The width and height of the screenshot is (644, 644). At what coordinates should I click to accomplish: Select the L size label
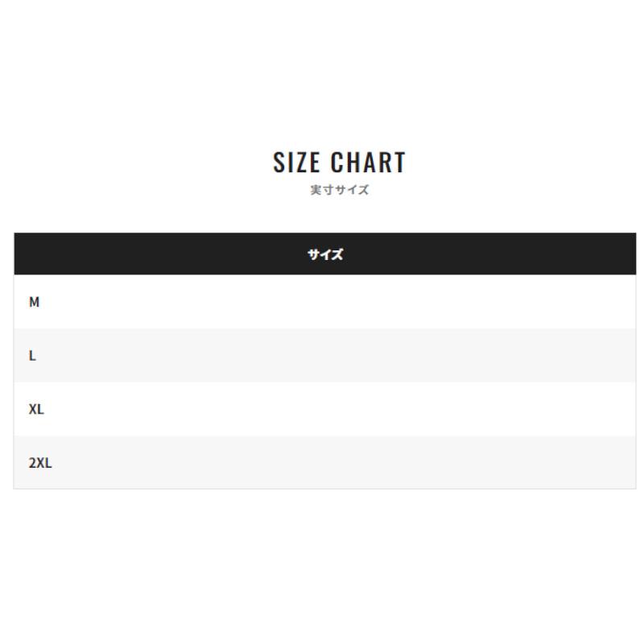click(x=32, y=356)
